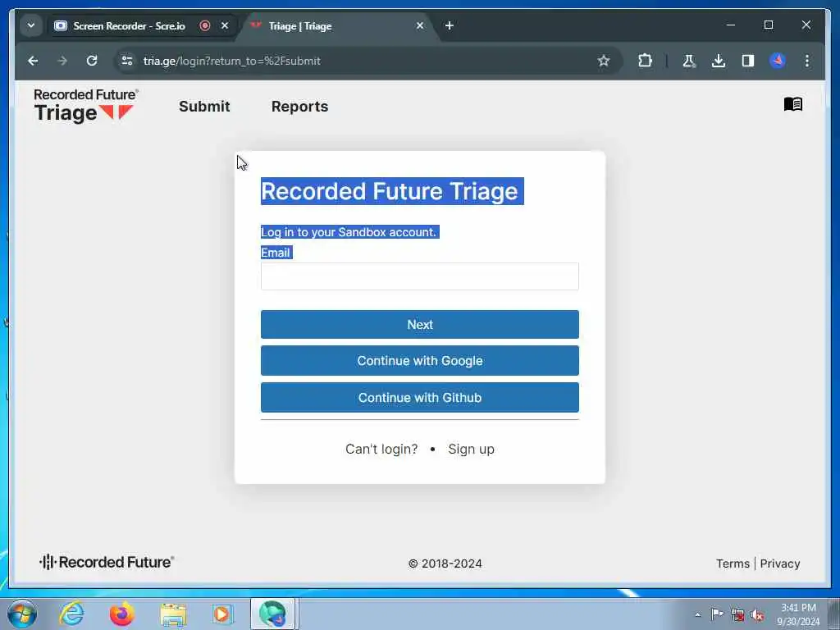Show hidden system tray icons

coord(697,614)
